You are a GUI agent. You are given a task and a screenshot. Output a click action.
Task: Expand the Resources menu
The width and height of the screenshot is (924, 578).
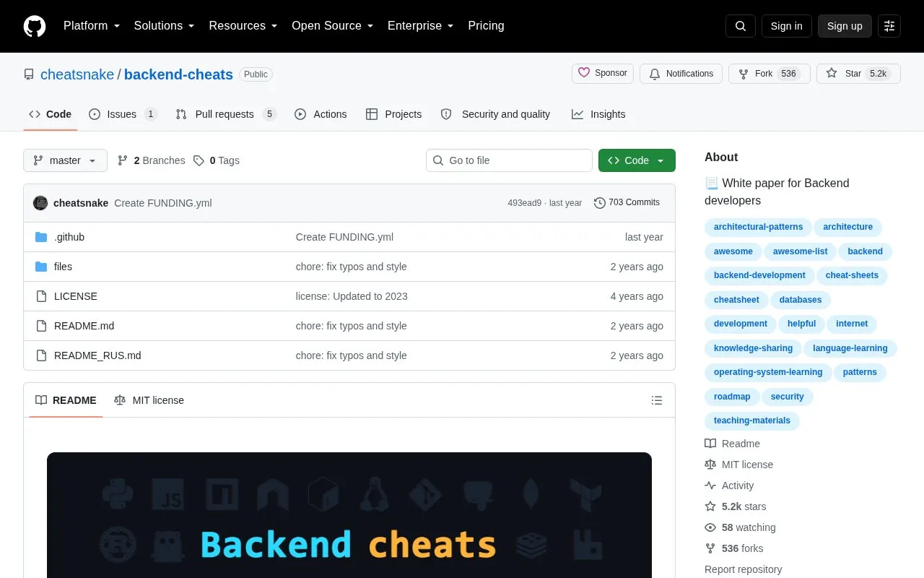pyautogui.click(x=243, y=26)
